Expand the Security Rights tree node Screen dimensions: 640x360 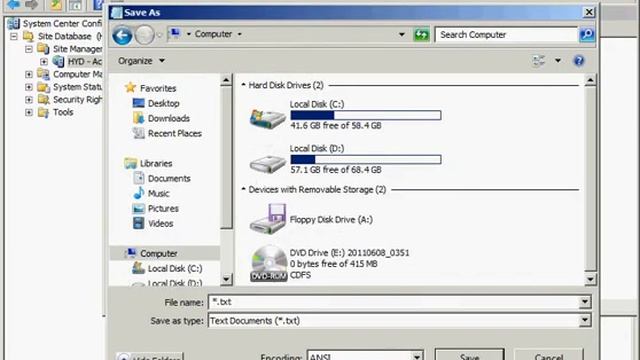pyautogui.click(x=29, y=100)
